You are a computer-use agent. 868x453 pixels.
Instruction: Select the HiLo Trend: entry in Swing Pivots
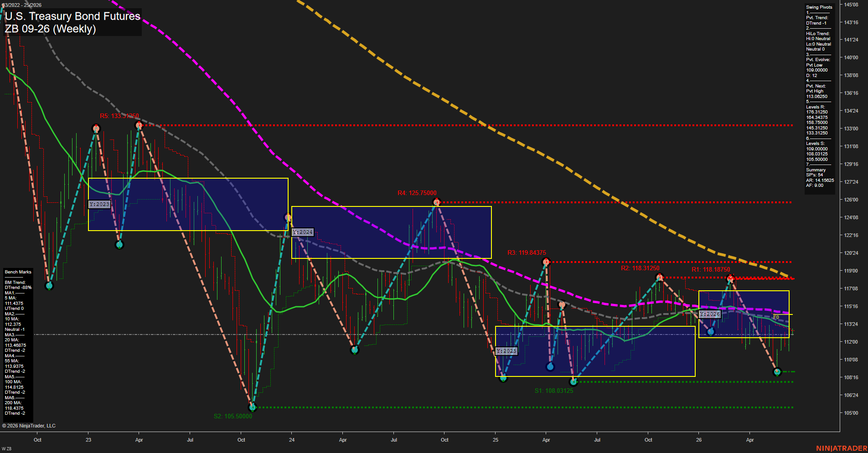[x=818, y=34]
